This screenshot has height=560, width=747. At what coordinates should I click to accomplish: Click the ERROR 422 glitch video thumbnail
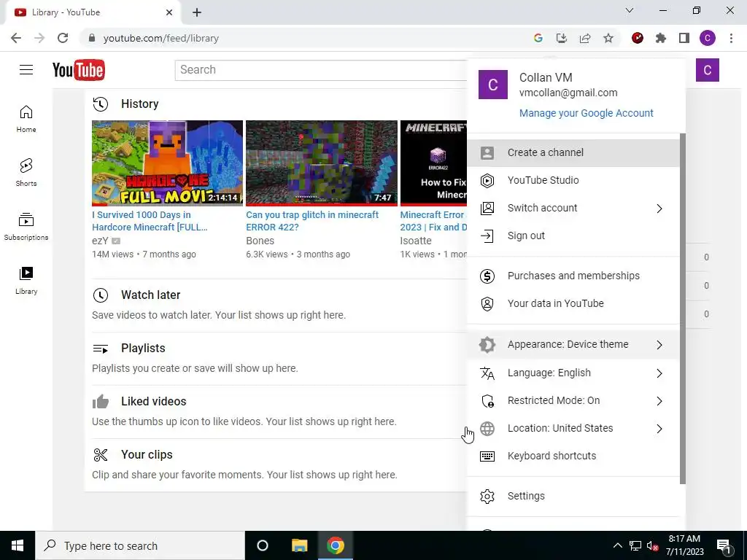pyautogui.click(x=322, y=163)
